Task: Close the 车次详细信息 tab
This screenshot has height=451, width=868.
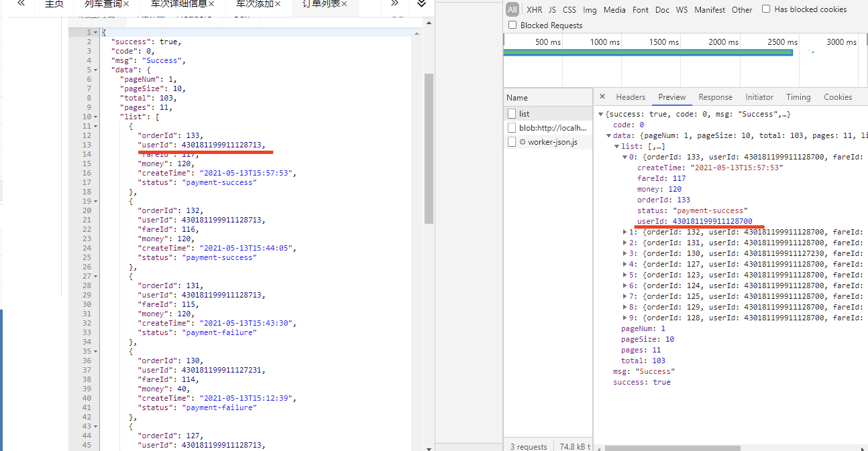Action: click(211, 4)
